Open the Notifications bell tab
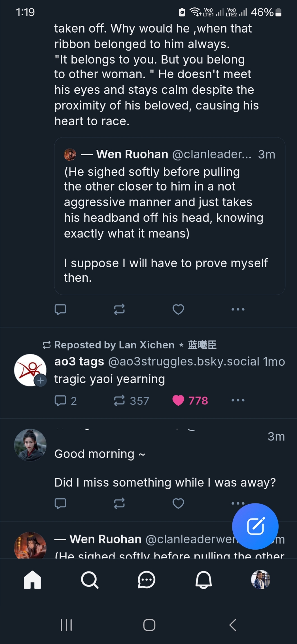Image resolution: width=297 pixels, height=644 pixels. pyautogui.click(x=204, y=580)
